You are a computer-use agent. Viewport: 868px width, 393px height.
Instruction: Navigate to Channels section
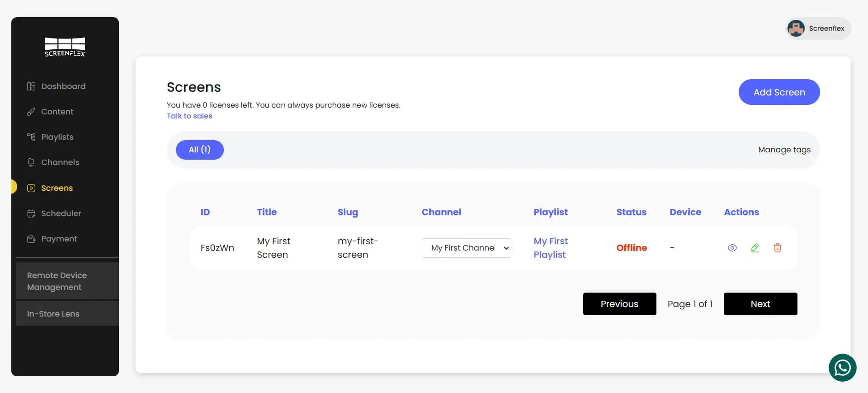(60, 162)
